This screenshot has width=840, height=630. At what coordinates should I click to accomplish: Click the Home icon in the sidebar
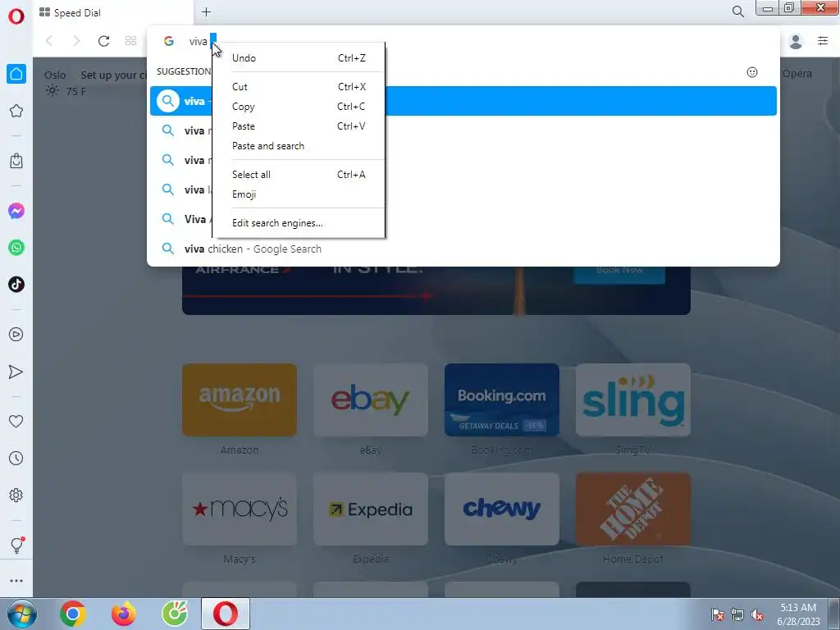pyautogui.click(x=16, y=74)
